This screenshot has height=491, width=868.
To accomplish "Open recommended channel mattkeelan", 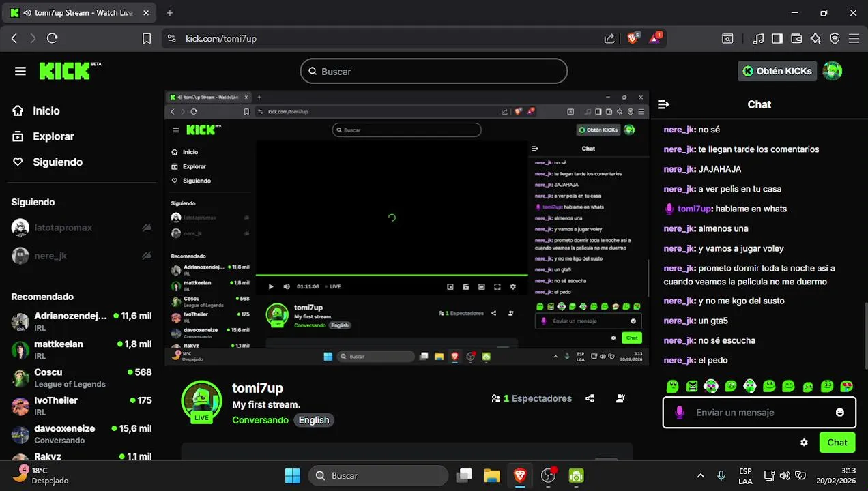I will click(81, 349).
